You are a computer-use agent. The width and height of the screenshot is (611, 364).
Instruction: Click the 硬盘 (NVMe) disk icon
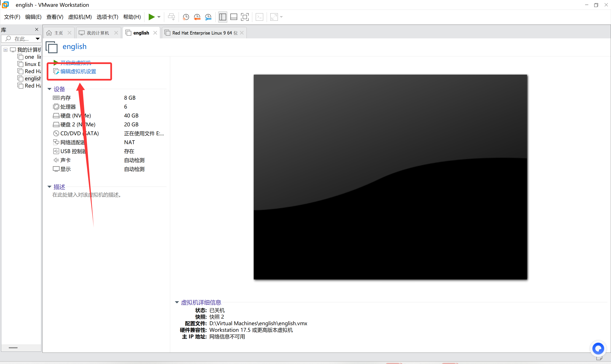[56, 116]
